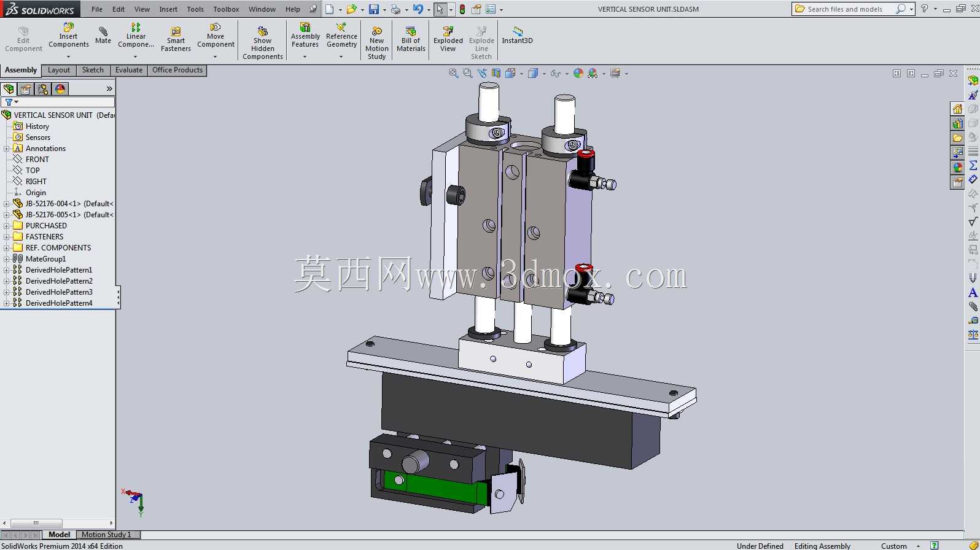Start a New Motion Study
The width and height of the screenshot is (980, 550).
(377, 43)
